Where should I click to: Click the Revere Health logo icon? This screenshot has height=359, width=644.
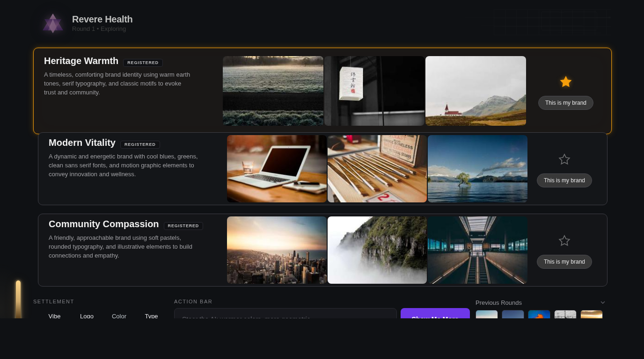click(53, 23)
